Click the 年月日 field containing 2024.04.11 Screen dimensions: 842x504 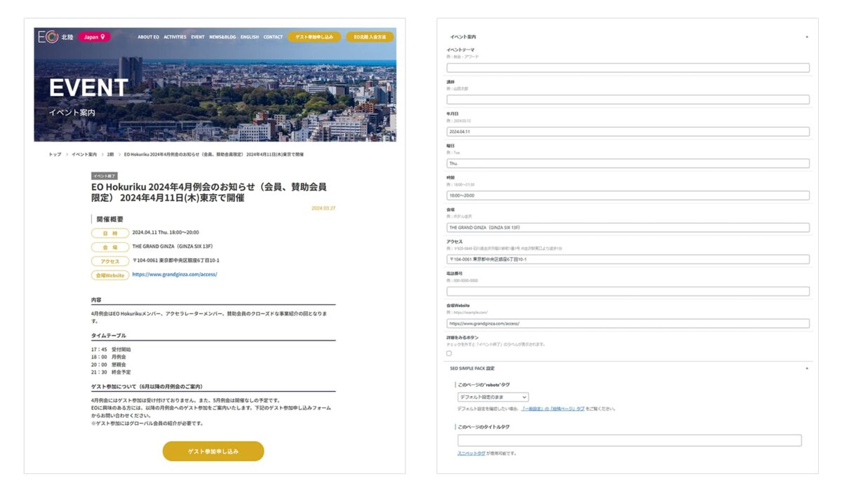point(628,132)
